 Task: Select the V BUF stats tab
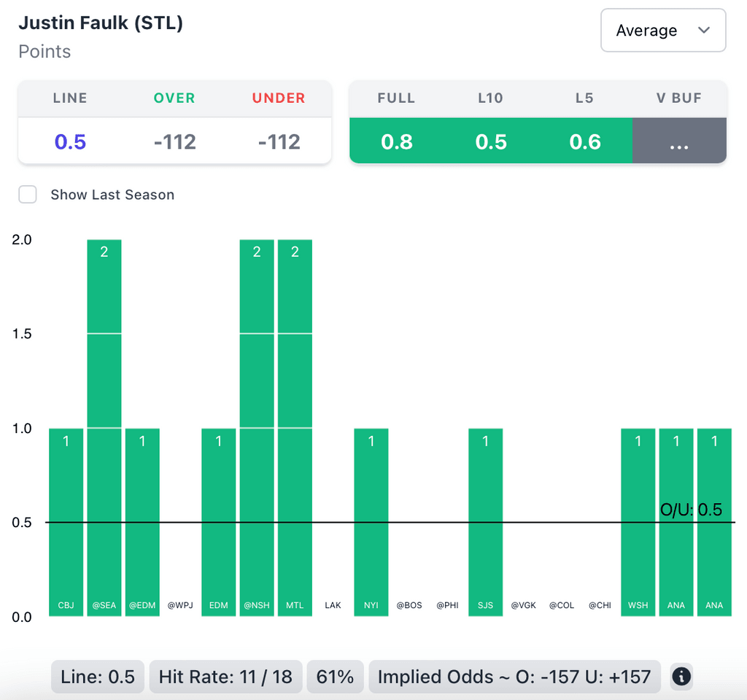[678, 98]
